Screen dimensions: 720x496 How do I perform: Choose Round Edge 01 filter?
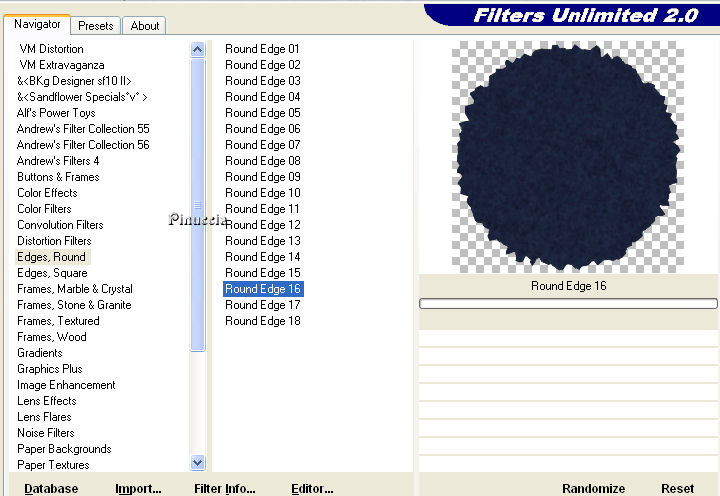click(x=263, y=49)
